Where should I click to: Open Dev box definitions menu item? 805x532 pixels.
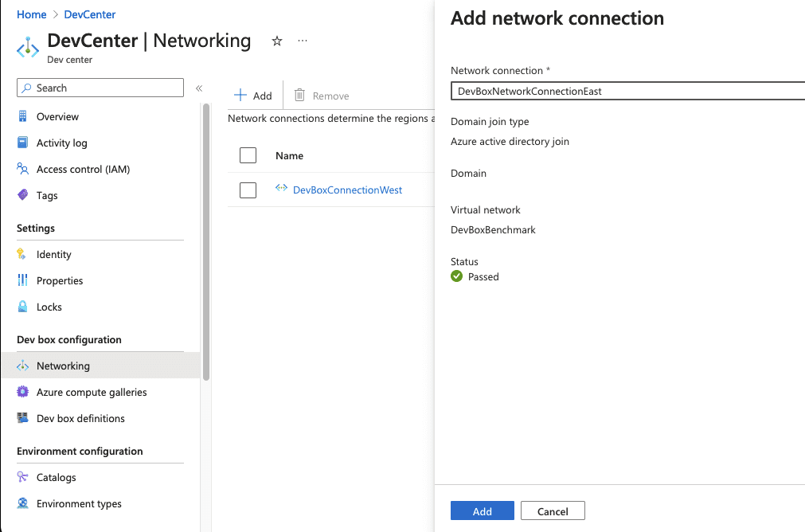pyautogui.click(x=80, y=418)
